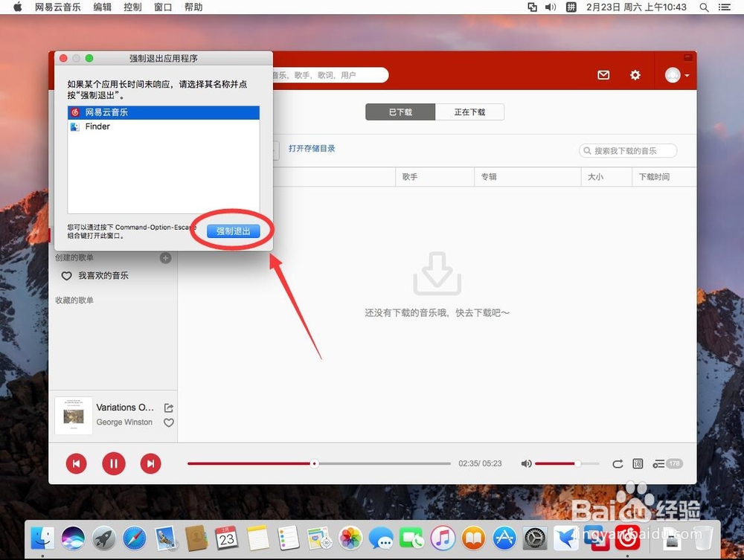Open Notes from the Dock
Viewport: 744px width, 560px height.
257,538
